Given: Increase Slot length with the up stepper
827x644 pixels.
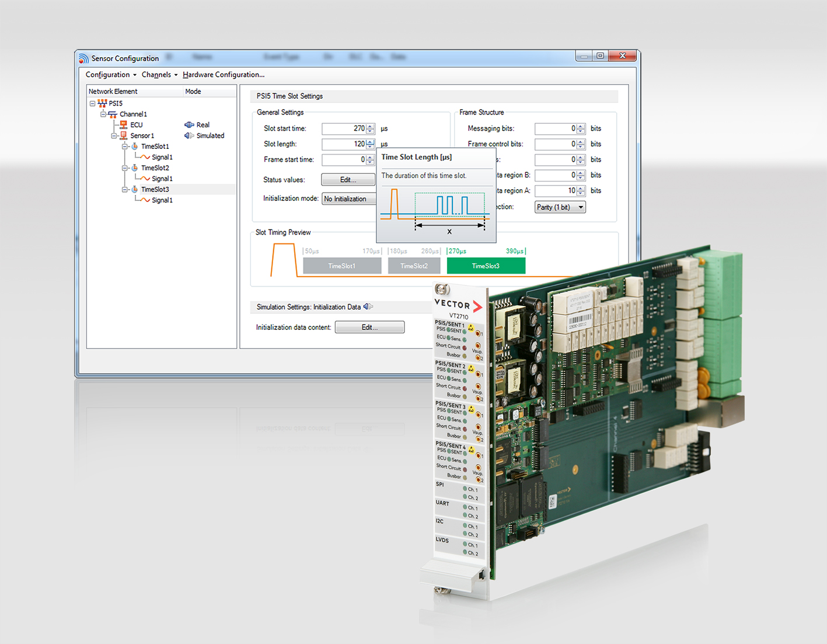Looking at the screenshot, I should [x=370, y=142].
